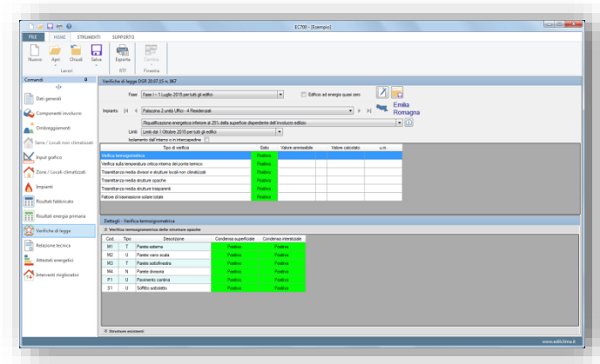Open Componenti involucro in the sidebar

(53, 113)
